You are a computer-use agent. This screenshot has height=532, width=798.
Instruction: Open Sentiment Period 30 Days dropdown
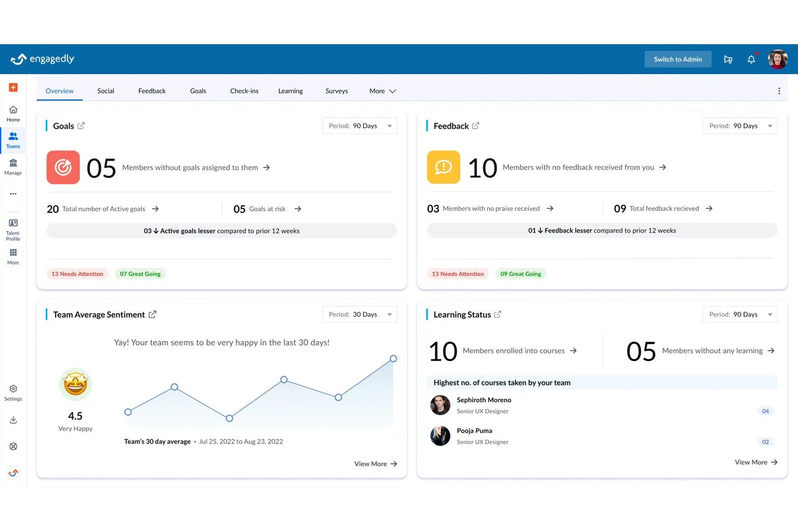click(360, 314)
